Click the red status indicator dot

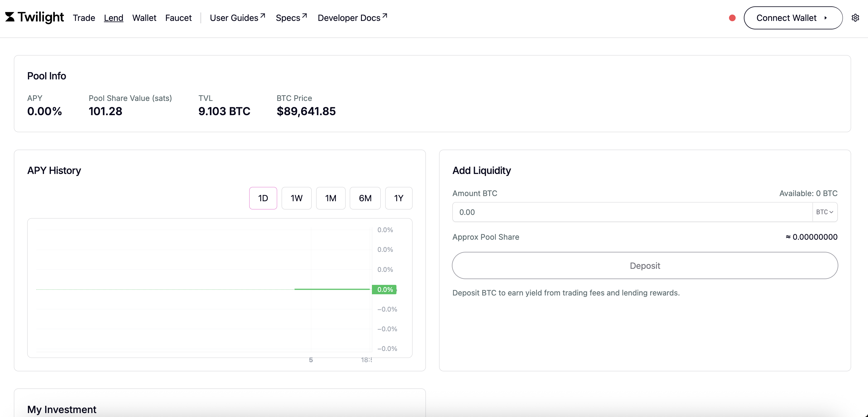(732, 18)
